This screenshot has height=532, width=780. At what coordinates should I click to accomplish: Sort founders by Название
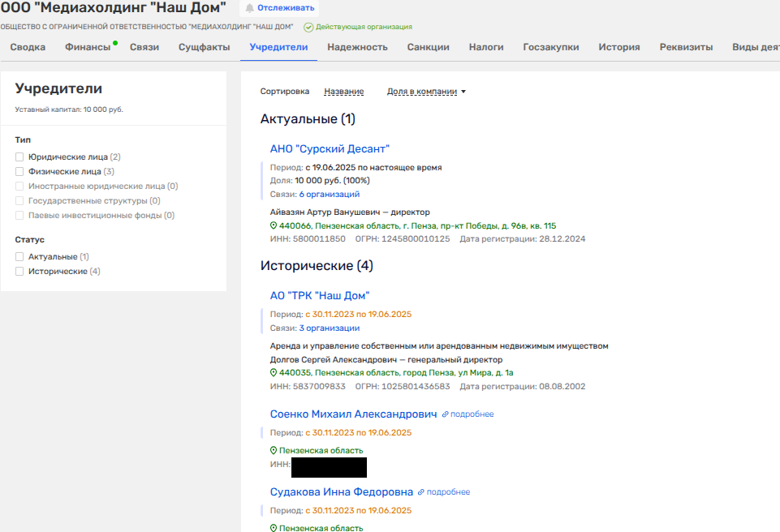(343, 92)
